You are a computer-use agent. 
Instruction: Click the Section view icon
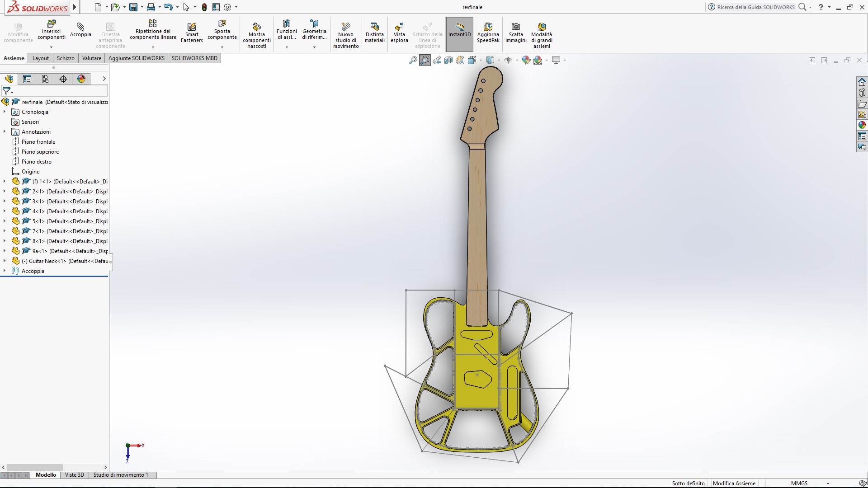[x=448, y=60]
